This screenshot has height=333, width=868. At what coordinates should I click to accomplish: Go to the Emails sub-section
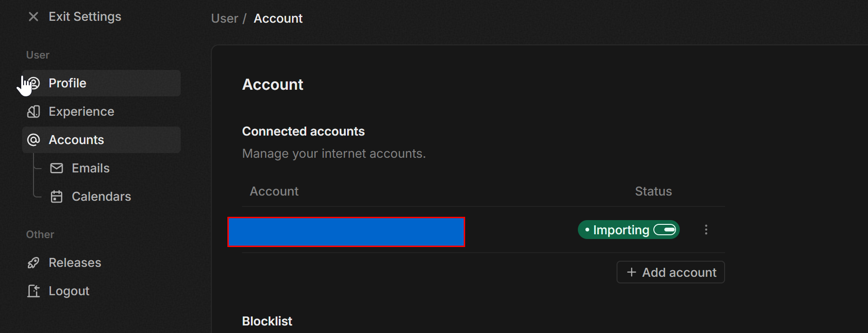[91, 168]
